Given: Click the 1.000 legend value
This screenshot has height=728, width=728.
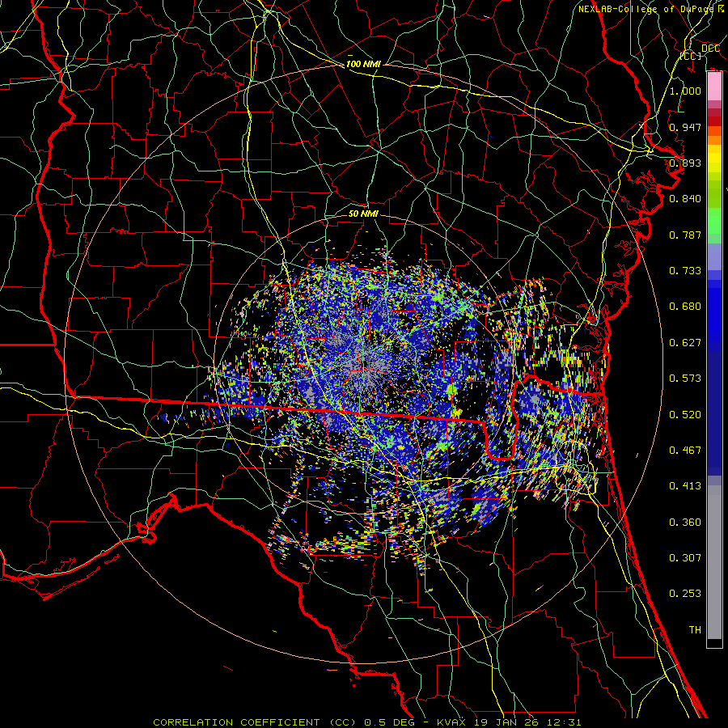Looking at the screenshot, I should tap(685, 91).
